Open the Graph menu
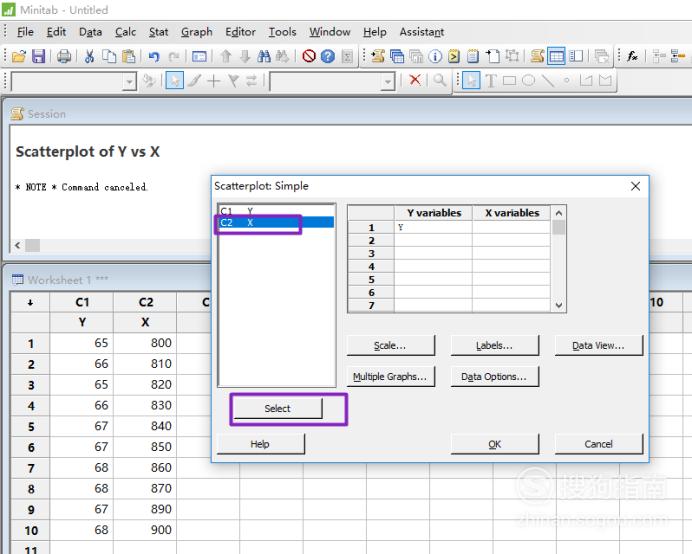The height and width of the screenshot is (554, 692). [197, 32]
